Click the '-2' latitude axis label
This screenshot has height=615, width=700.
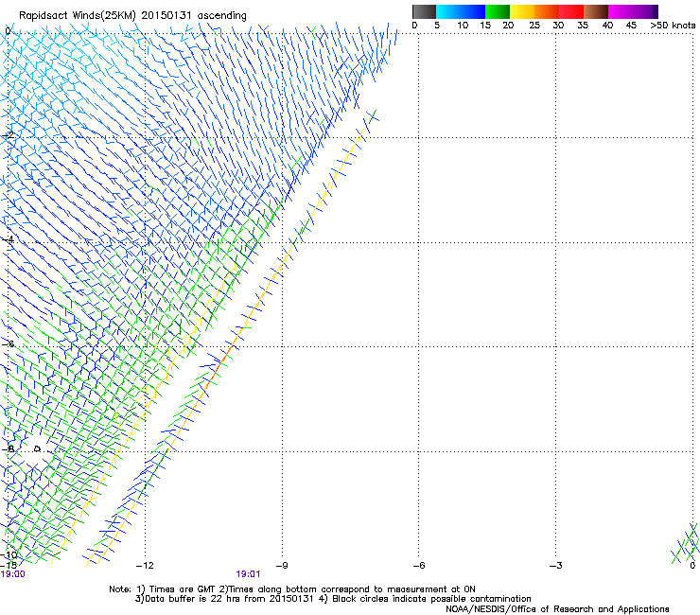click(9, 135)
